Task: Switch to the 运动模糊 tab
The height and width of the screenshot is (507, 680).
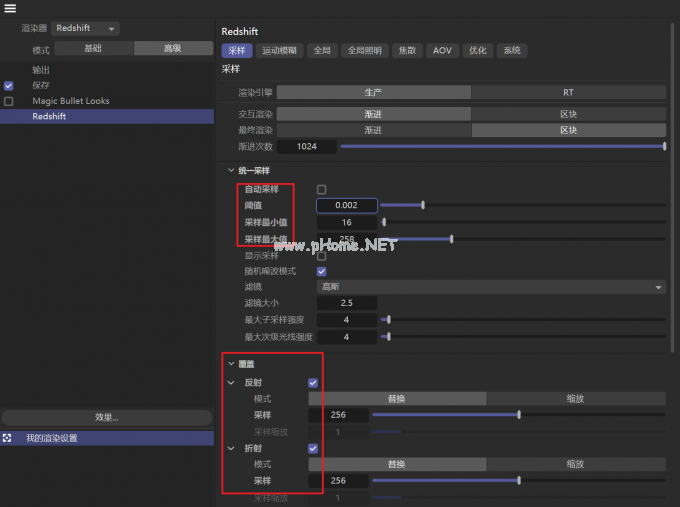Action: tap(279, 51)
